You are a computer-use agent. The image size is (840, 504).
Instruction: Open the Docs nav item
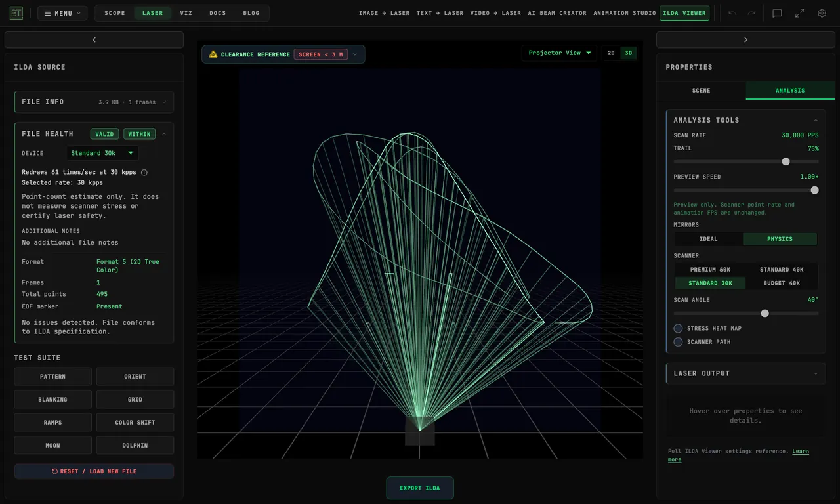tap(218, 13)
